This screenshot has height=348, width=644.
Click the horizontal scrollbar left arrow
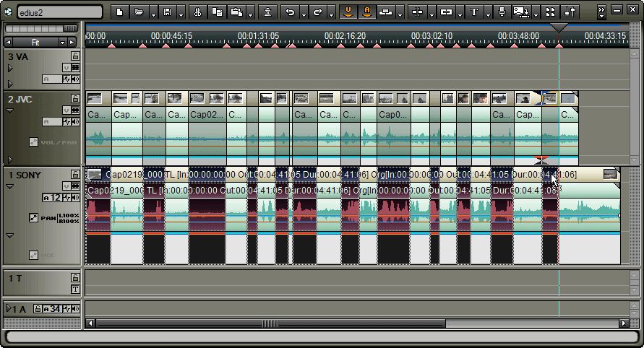[x=90, y=323]
